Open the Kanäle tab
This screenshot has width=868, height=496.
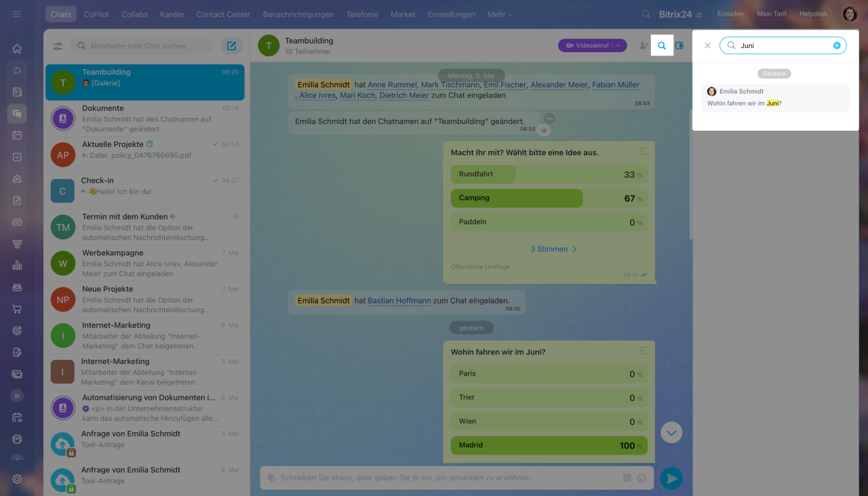click(172, 14)
